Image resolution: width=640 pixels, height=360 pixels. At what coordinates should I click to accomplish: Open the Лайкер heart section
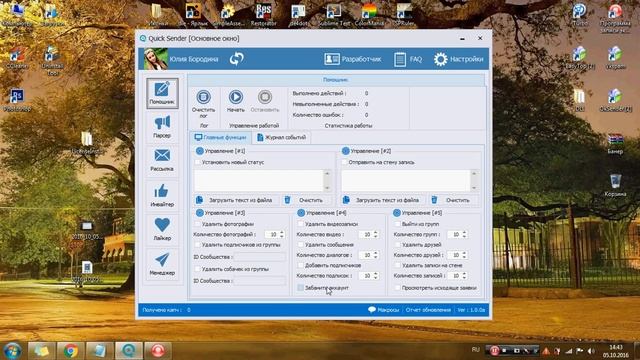pos(162,229)
